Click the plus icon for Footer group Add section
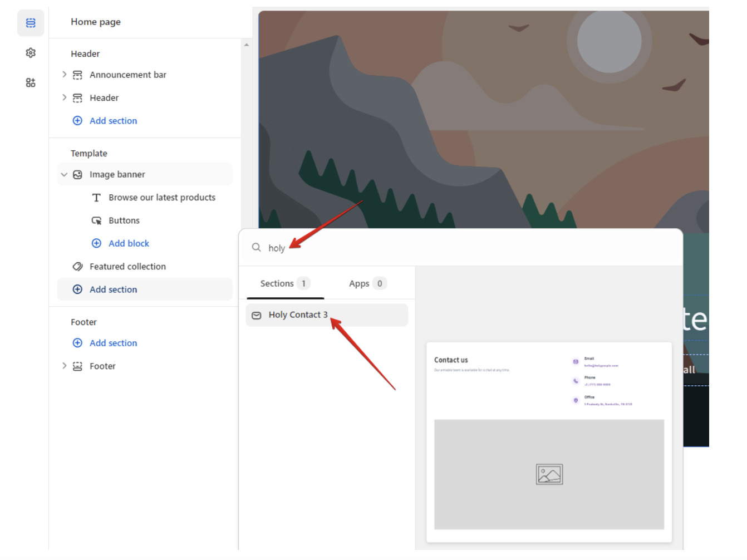This screenshot has width=747, height=560. pyautogui.click(x=77, y=343)
